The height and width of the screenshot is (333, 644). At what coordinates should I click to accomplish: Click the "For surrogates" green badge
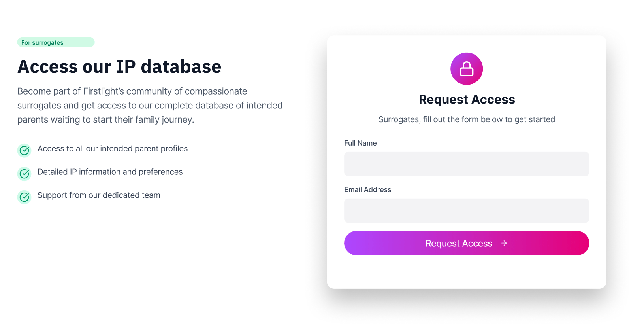pos(56,42)
